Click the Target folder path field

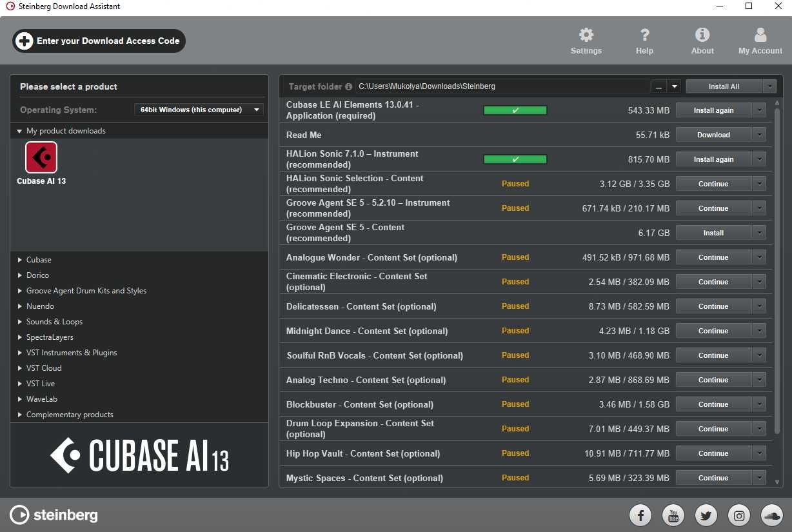(x=502, y=86)
